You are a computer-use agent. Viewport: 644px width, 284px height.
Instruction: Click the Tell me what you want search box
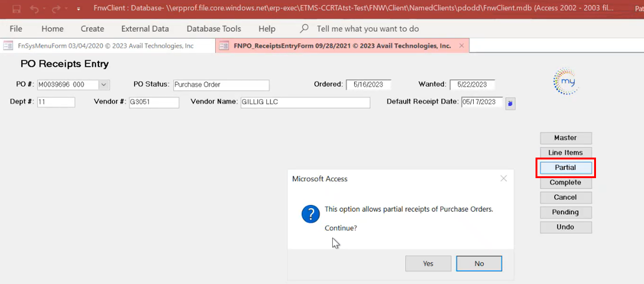click(367, 29)
